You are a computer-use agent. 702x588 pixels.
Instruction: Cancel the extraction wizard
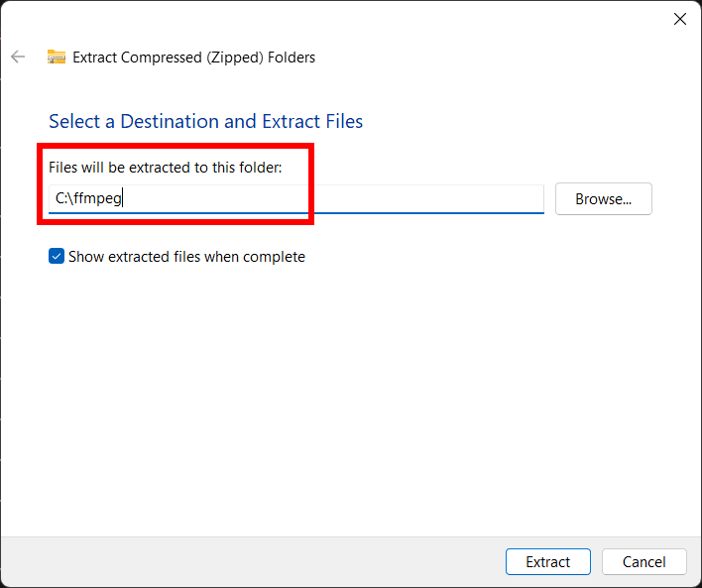click(x=643, y=562)
